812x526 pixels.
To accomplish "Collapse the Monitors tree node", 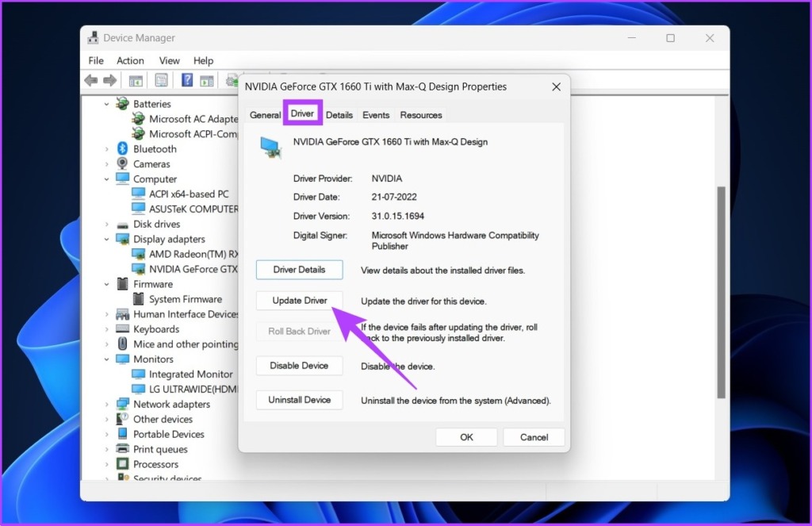I will (107, 359).
